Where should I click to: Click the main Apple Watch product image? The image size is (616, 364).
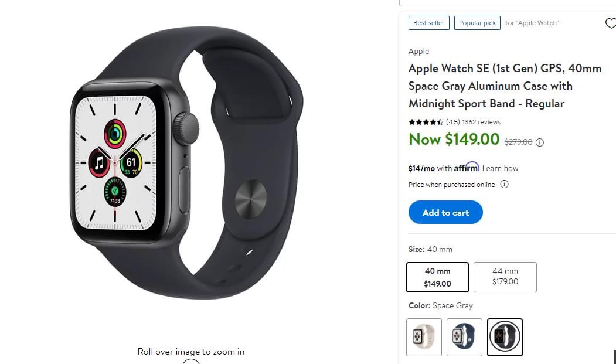[187, 163]
